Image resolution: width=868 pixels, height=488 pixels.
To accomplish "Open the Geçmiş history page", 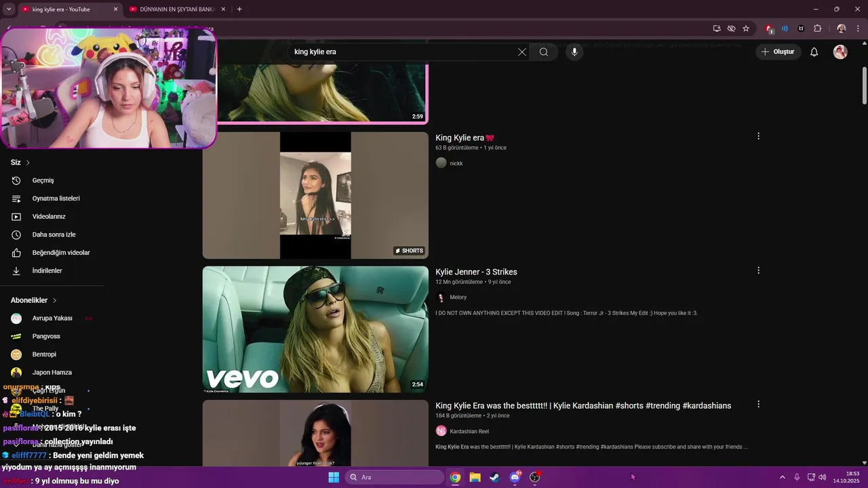I will [x=43, y=180].
